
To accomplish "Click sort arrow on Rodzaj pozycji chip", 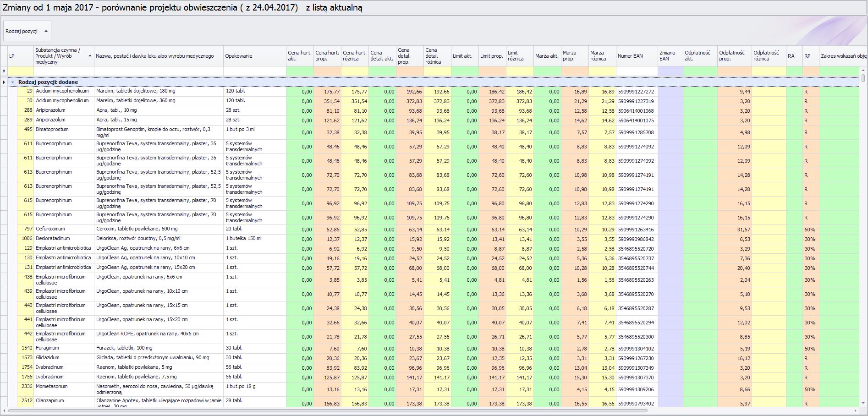I will pos(46,31).
